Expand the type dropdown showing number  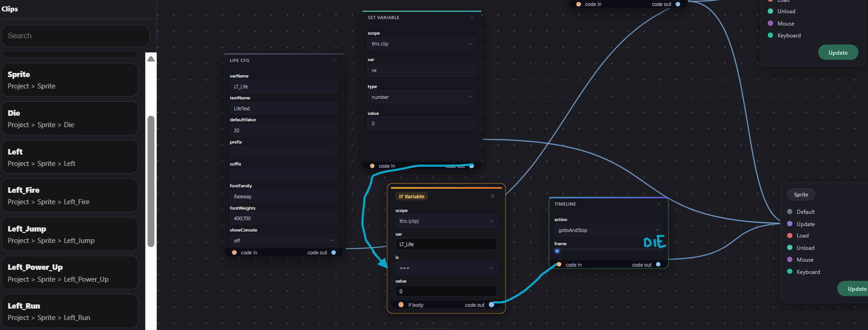(x=421, y=97)
